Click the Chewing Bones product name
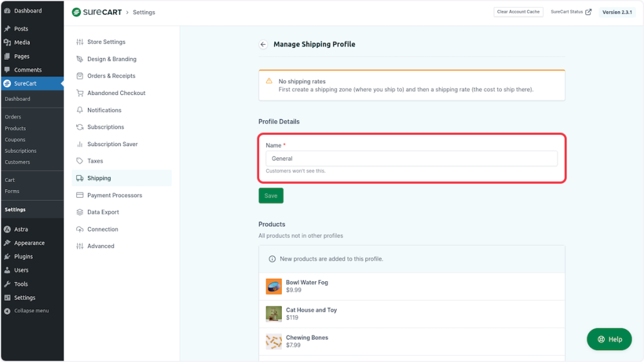The width and height of the screenshot is (644, 362). click(307, 337)
